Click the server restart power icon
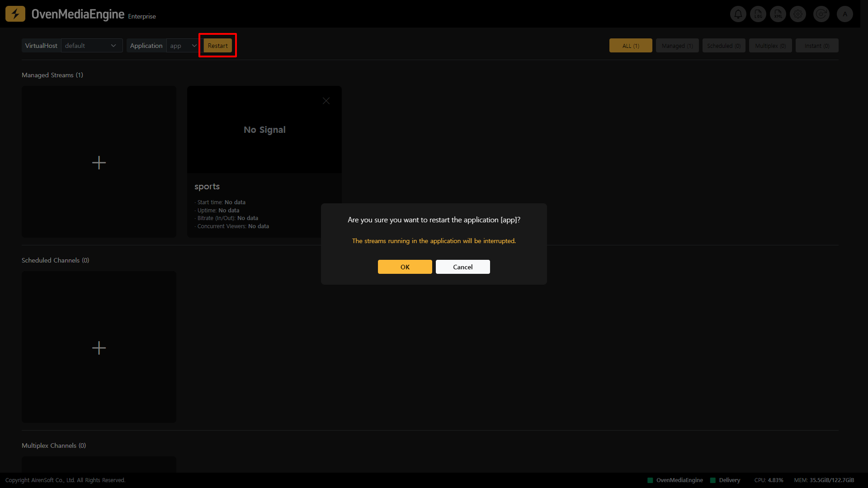This screenshot has width=868, height=488. 821,14
